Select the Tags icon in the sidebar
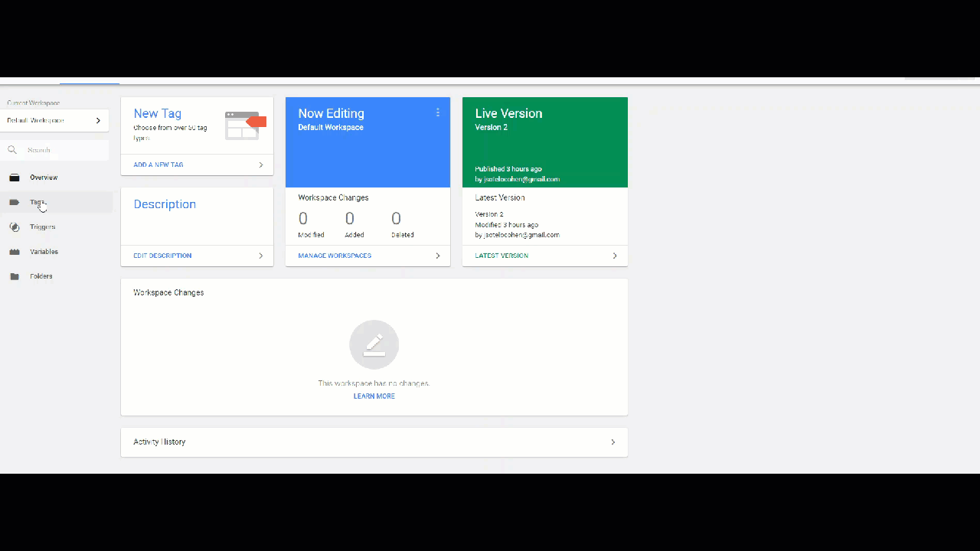This screenshot has width=980, height=551. (x=15, y=202)
